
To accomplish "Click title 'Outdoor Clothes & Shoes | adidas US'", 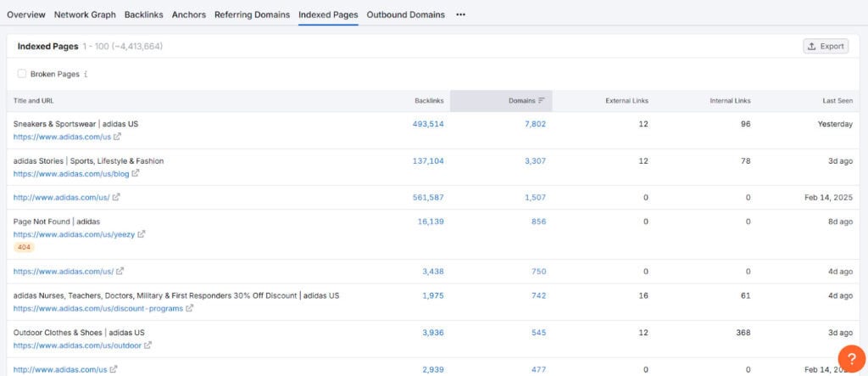I will click(79, 333).
